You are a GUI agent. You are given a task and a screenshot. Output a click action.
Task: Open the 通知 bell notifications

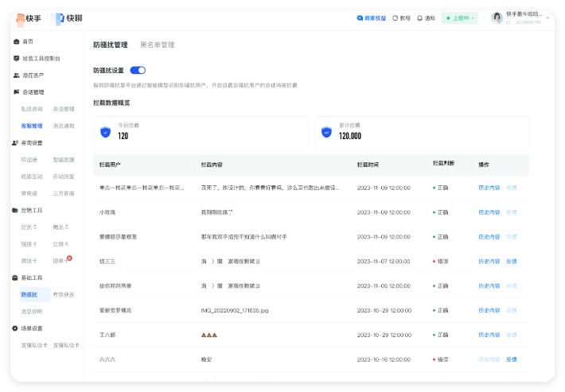pyautogui.click(x=420, y=18)
